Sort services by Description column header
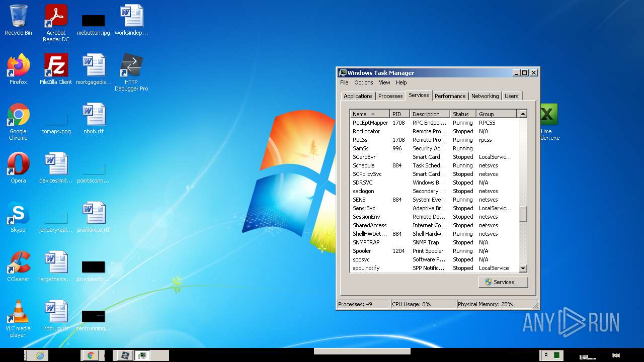The height and width of the screenshot is (362, 644). (430, 114)
